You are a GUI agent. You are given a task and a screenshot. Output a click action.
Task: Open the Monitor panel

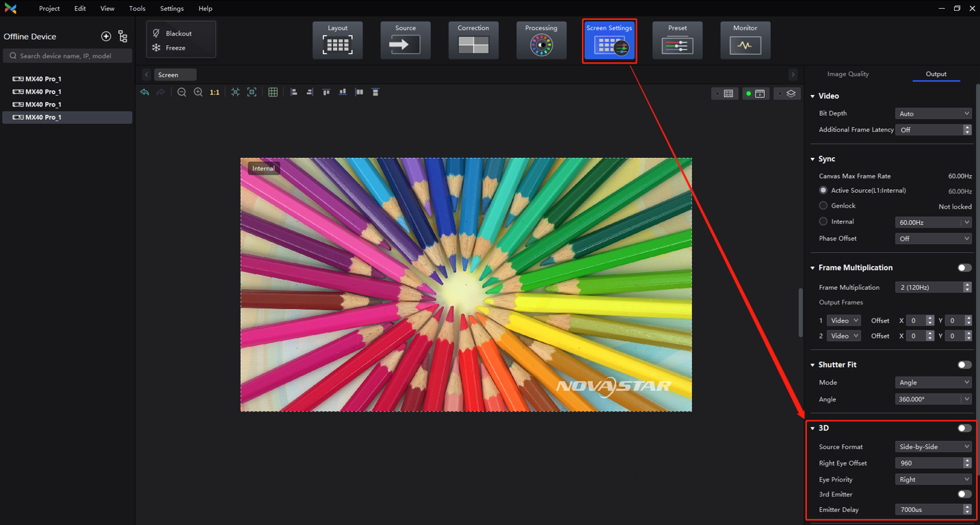(x=745, y=40)
